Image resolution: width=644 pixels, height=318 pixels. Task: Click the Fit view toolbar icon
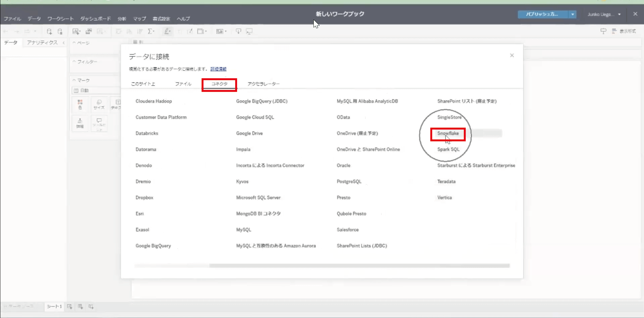pyautogui.click(x=202, y=31)
